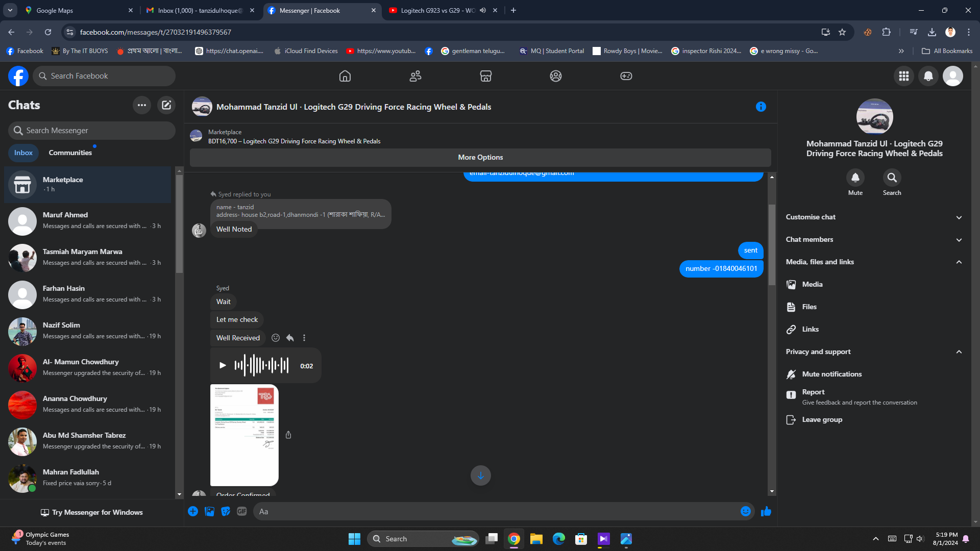The width and height of the screenshot is (980, 551).
Task: Open more options for Well Received message
Action: [x=304, y=338]
